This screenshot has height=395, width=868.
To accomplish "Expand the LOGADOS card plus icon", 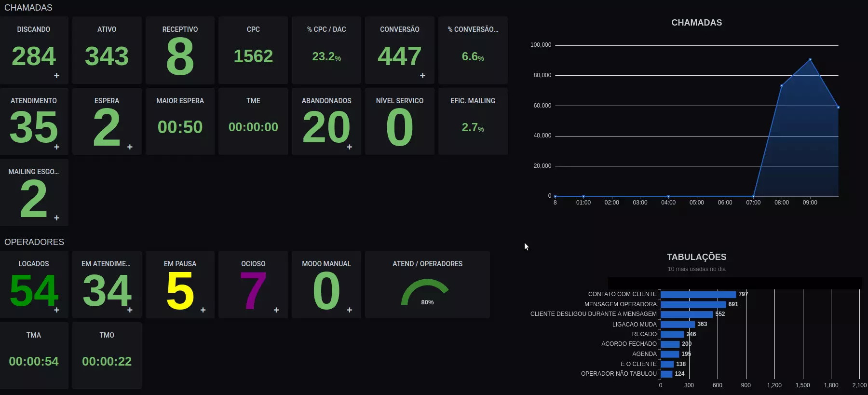I will [x=56, y=310].
